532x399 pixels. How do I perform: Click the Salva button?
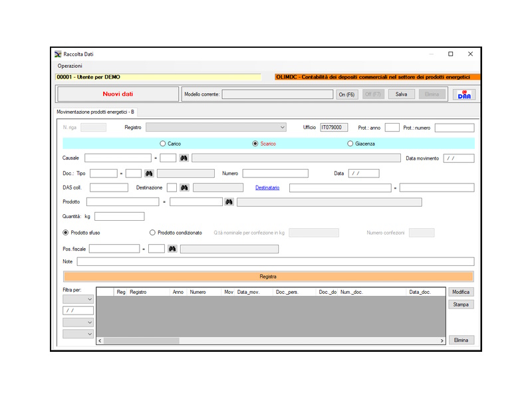point(401,94)
